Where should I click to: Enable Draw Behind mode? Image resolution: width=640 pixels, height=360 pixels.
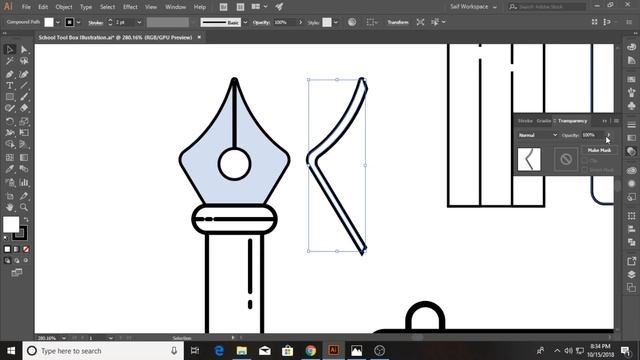[17, 260]
